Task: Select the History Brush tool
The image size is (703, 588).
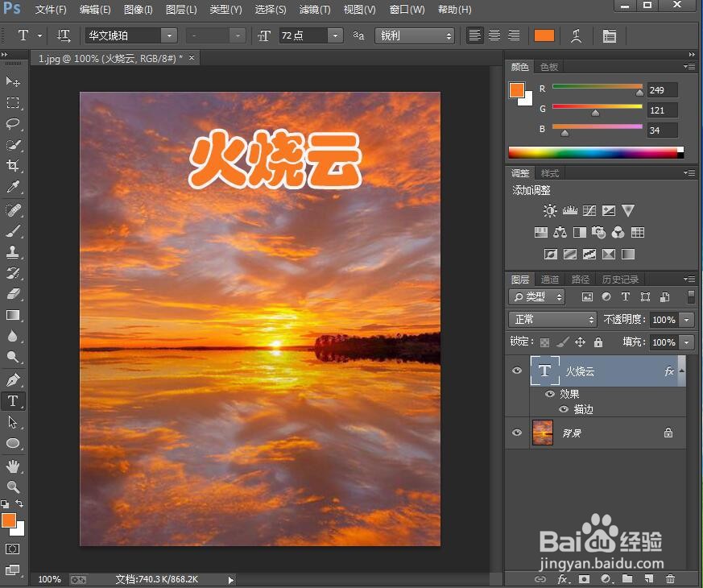Action: coord(13,273)
